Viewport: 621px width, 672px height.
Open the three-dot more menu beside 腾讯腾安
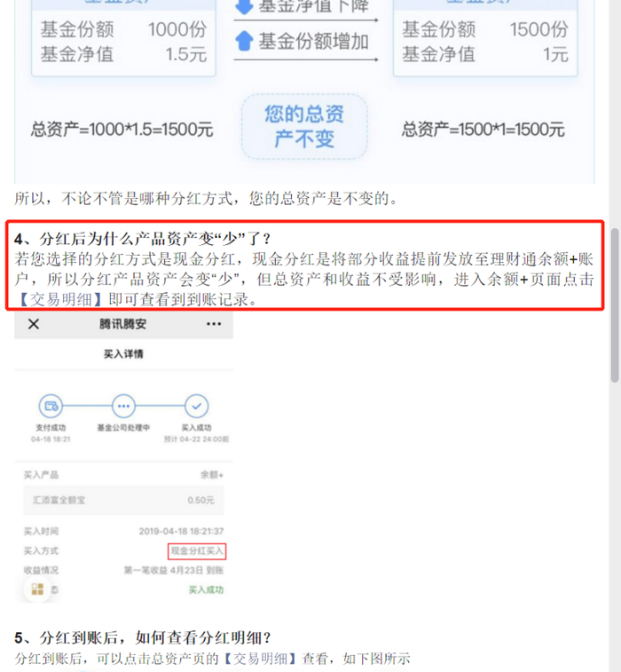click(214, 324)
